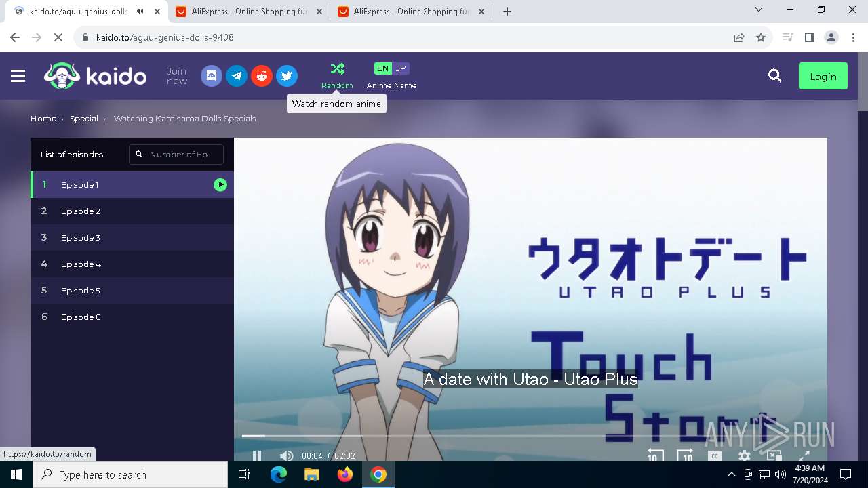Switch to first AliExpress tab

click(248, 12)
